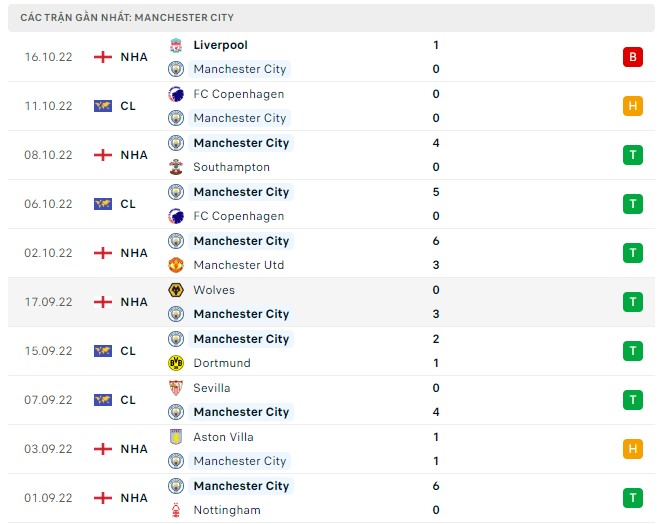Click the Sevilla club crest icon

coord(176,388)
